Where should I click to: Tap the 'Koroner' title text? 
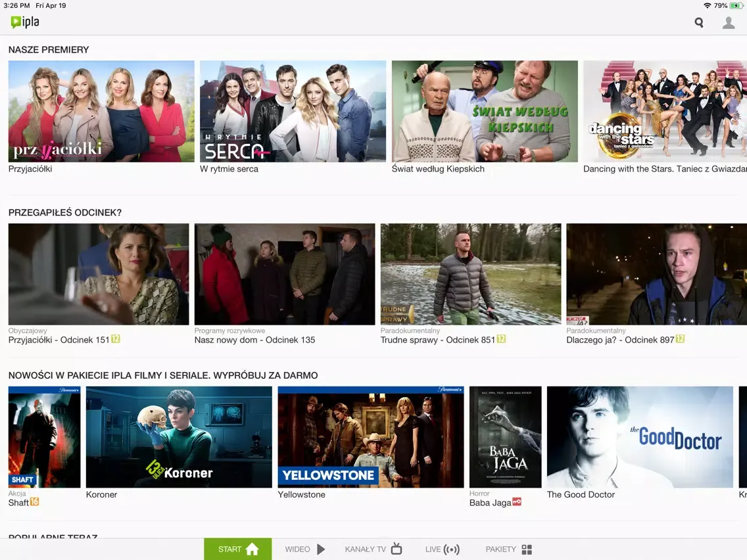coord(101,494)
